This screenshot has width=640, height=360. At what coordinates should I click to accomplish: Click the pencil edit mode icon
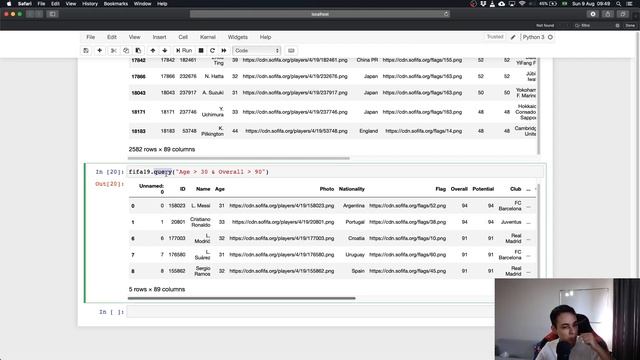pos(513,37)
